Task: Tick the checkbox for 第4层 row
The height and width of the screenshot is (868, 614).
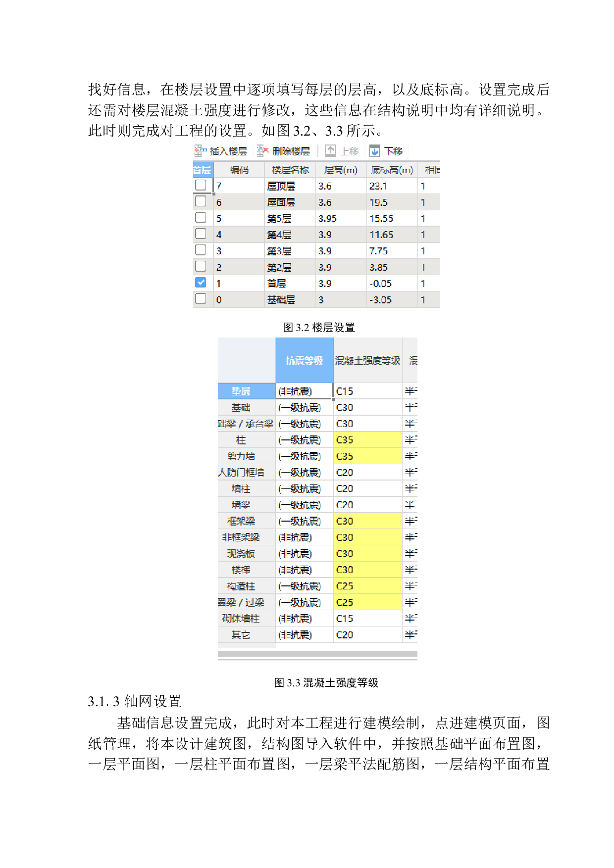Action: tap(201, 234)
